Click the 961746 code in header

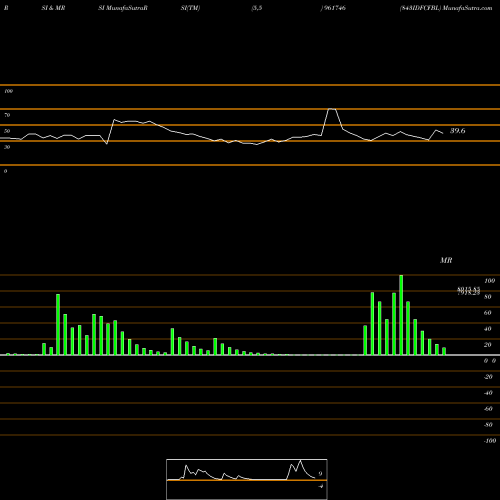334,8
